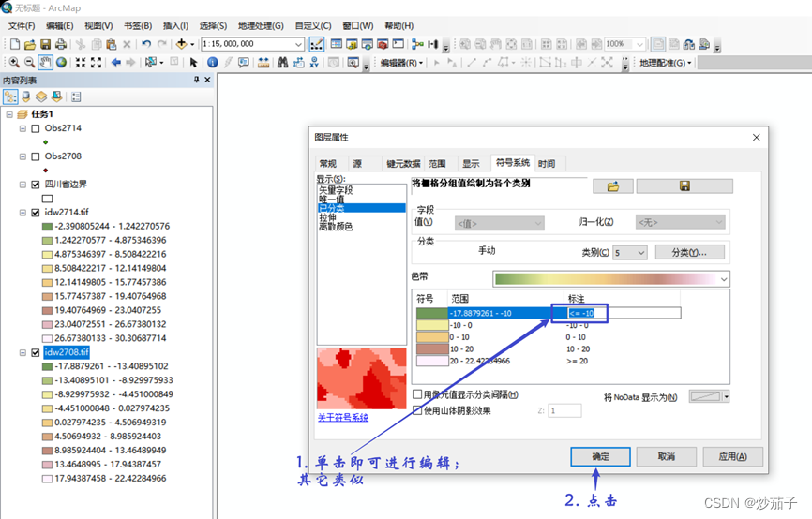Click the pale pink swatch for 20 - 22.42284966
Viewport: 812px width, 519px height.
coord(432,361)
